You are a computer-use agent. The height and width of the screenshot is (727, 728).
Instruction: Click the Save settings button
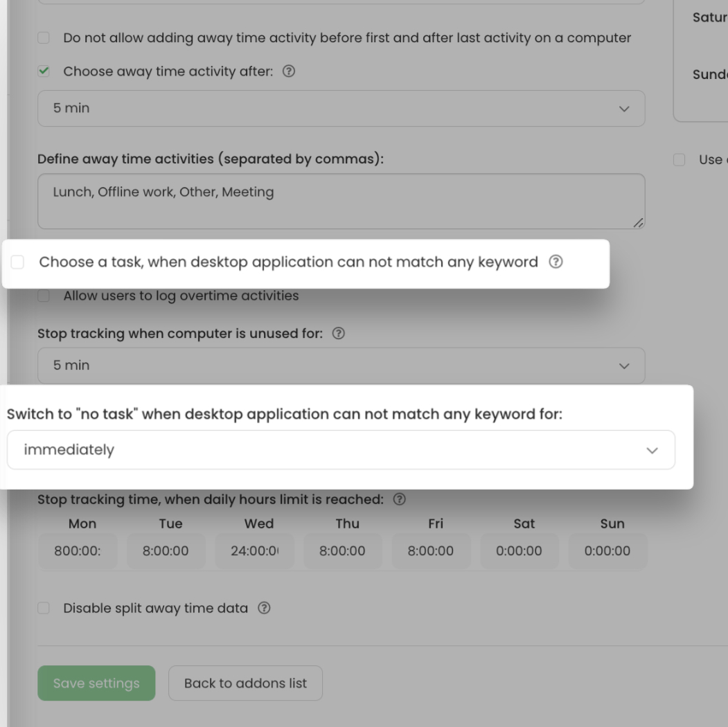tap(96, 683)
